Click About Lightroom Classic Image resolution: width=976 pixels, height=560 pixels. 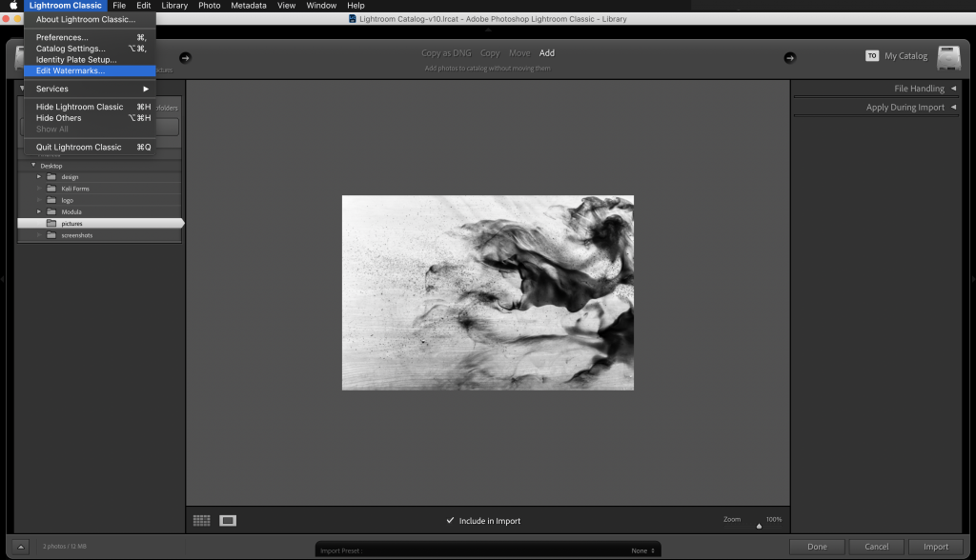pos(90,19)
